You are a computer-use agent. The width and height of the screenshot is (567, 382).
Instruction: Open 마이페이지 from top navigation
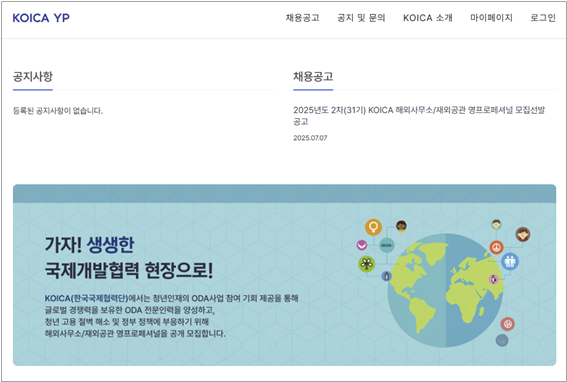pyautogui.click(x=491, y=18)
